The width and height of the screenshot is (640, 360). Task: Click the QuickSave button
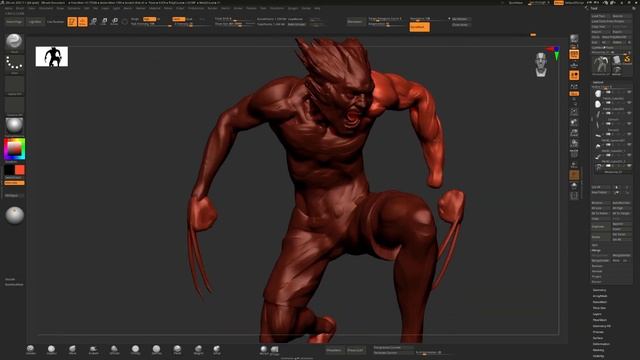[516, 2]
